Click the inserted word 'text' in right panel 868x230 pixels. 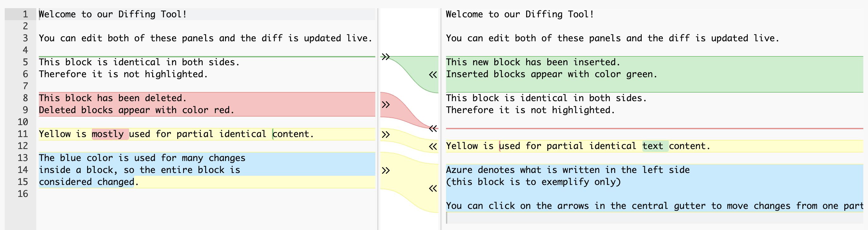(x=653, y=146)
